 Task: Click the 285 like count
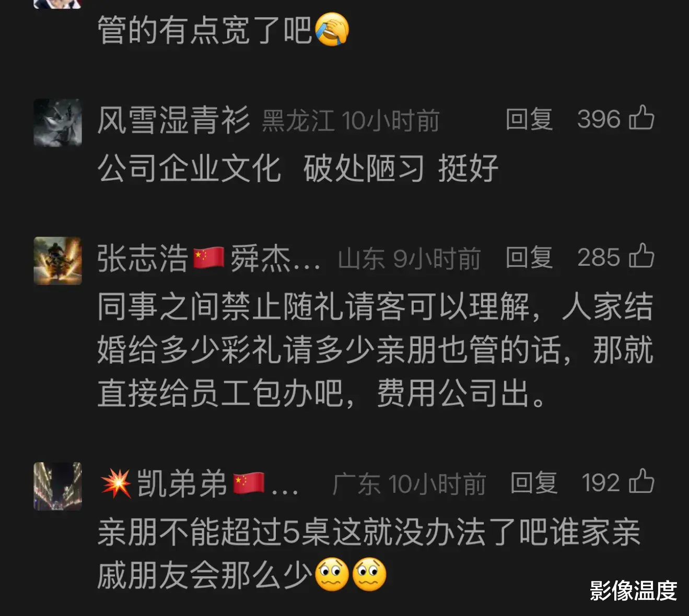599,258
